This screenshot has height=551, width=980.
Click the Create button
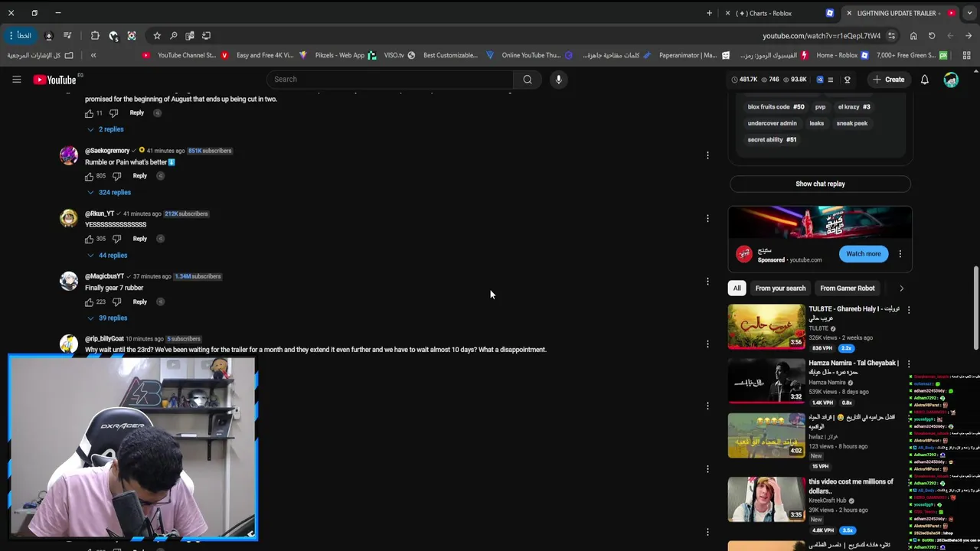click(888, 80)
